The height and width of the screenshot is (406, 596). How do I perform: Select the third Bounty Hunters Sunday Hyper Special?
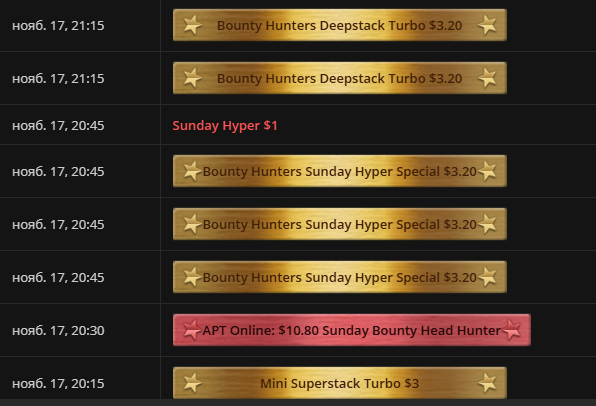click(339, 277)
